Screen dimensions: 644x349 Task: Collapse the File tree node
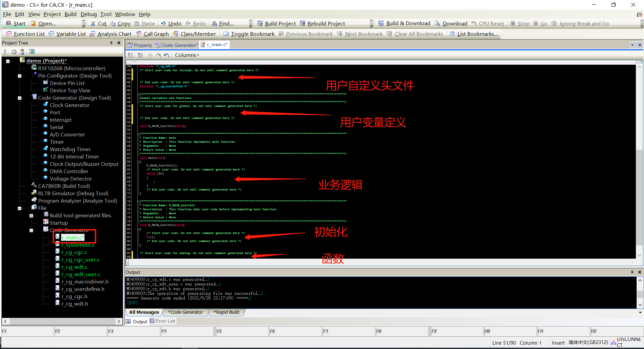[x=19, y=208]
